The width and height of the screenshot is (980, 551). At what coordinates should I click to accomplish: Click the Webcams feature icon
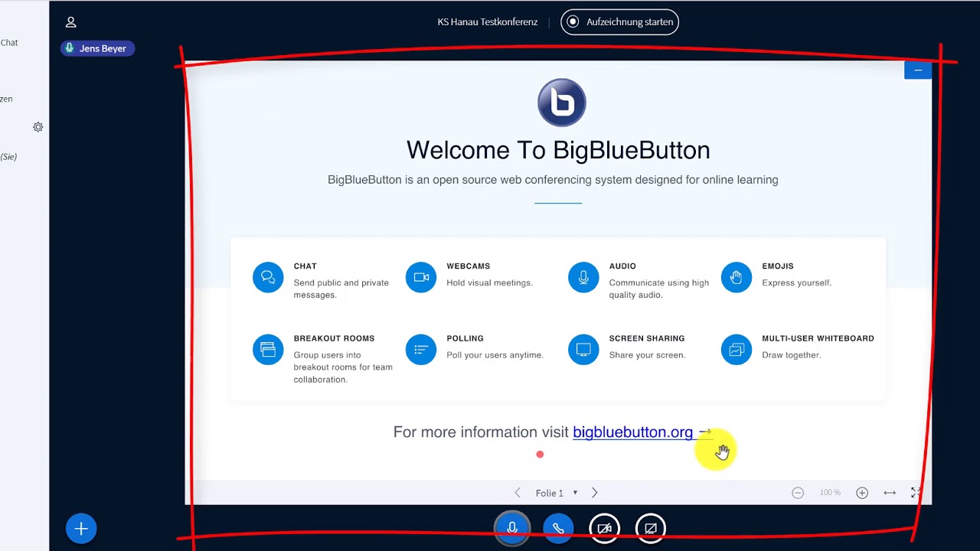(x=421, y=277)
